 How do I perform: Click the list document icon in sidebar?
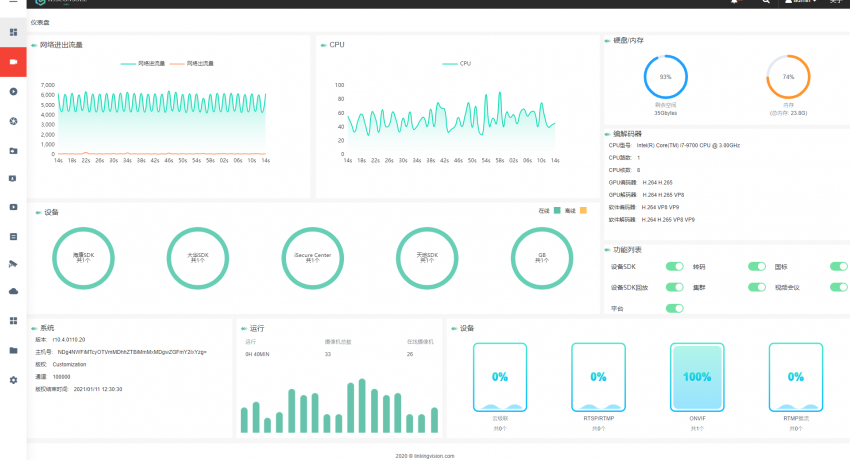point(13,237)
